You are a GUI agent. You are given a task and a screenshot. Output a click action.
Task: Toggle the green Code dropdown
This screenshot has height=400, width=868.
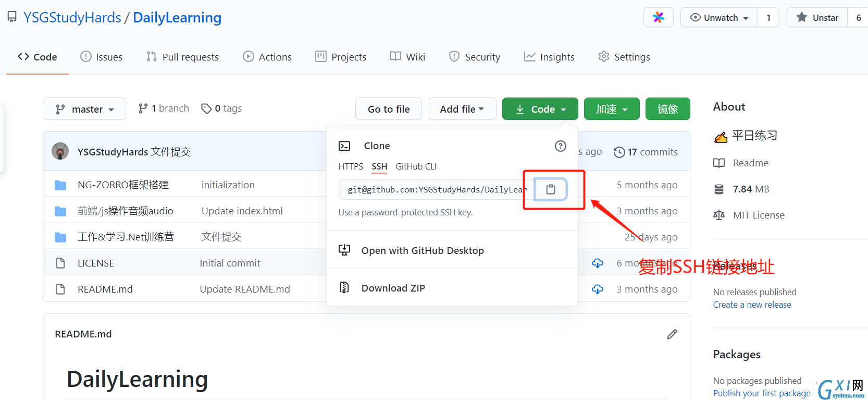[540, 109]
